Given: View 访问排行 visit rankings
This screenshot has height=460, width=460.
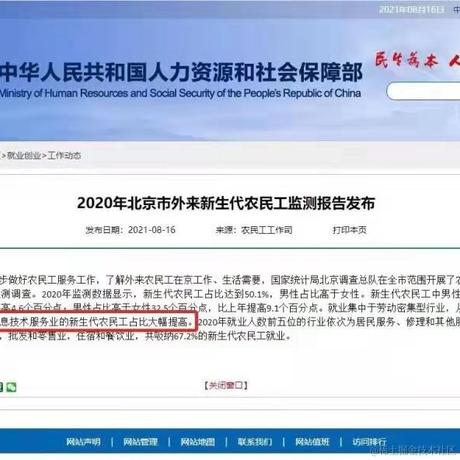Looking at the screenshot, I should [369, 442].
